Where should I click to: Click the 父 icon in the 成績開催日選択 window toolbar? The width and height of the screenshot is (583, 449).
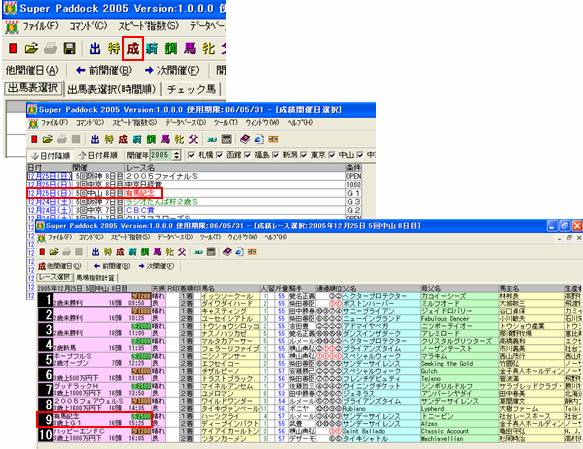[193, 139]
